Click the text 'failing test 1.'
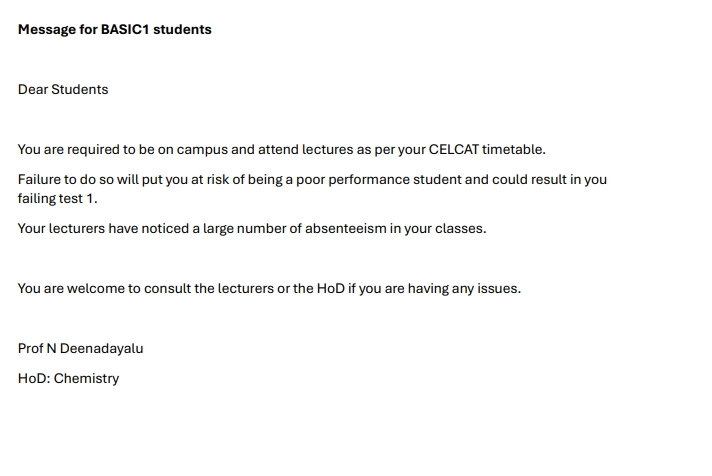 pos(58,199)
